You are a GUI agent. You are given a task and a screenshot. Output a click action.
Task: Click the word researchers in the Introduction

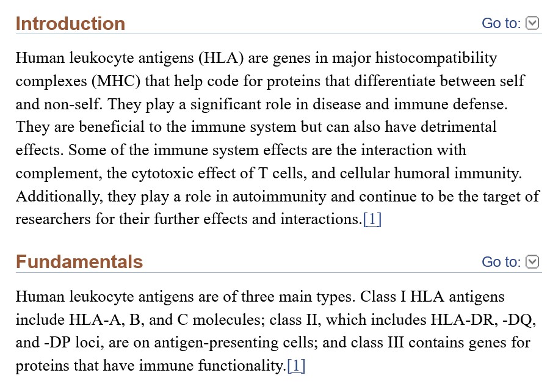tap(53, 219)
